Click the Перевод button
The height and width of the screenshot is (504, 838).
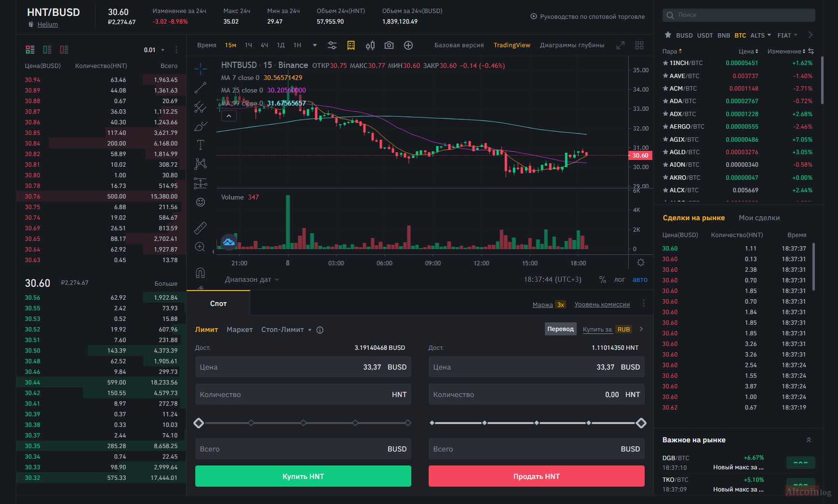[560, 329]
